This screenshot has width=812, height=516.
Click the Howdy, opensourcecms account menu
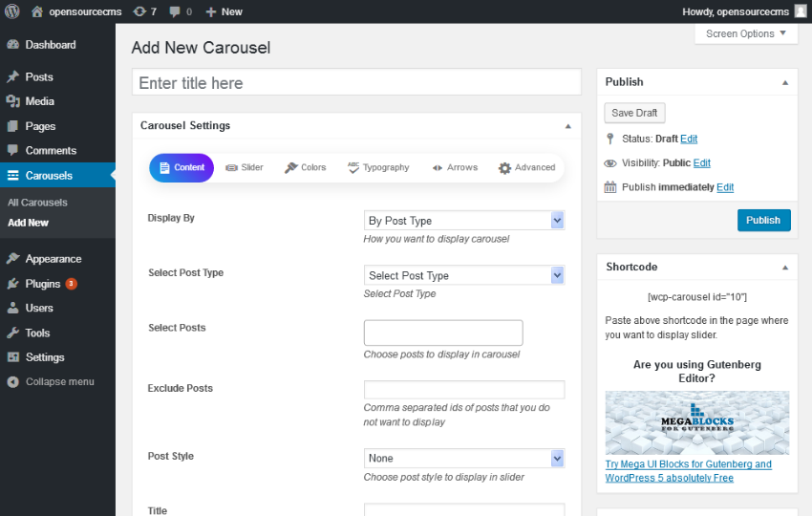tap(744, 11)
